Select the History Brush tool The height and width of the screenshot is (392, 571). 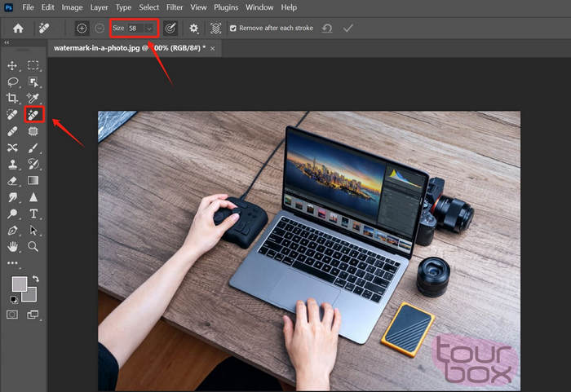coord(33,164)
